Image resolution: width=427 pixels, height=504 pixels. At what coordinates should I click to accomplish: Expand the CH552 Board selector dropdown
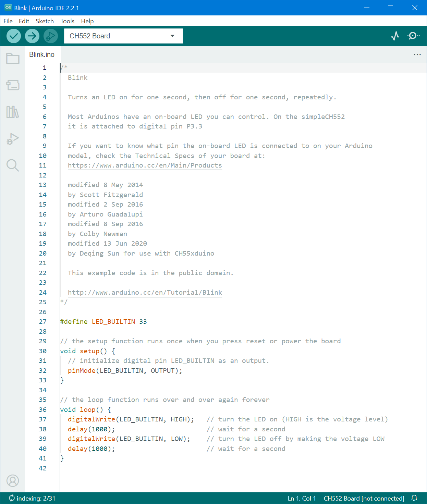pyautogui.click(x=123, y=36)
